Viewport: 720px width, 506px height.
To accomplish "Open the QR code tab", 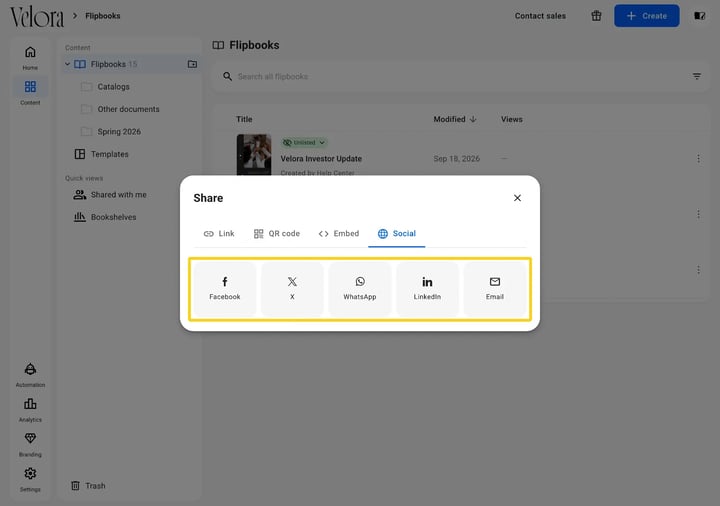I will point(277,233).
